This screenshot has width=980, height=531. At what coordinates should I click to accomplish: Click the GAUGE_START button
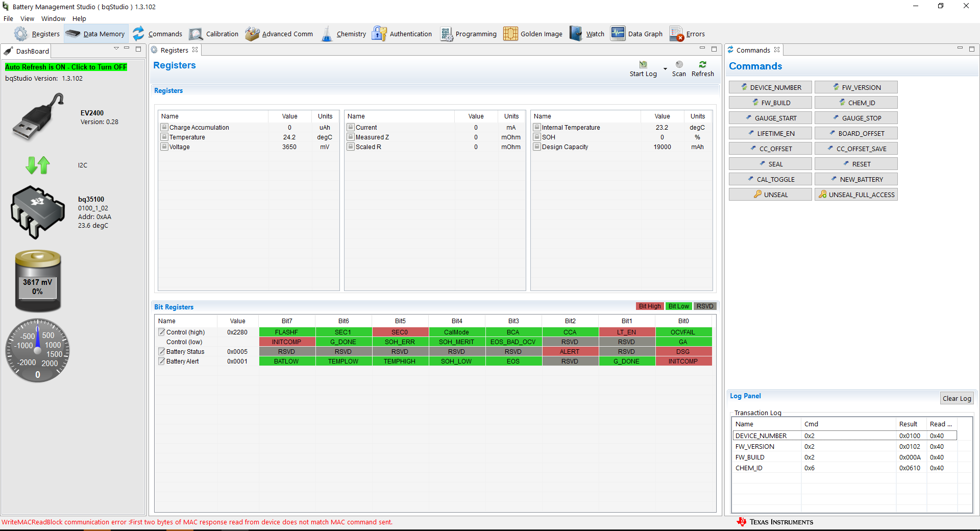tap(770, 118)
